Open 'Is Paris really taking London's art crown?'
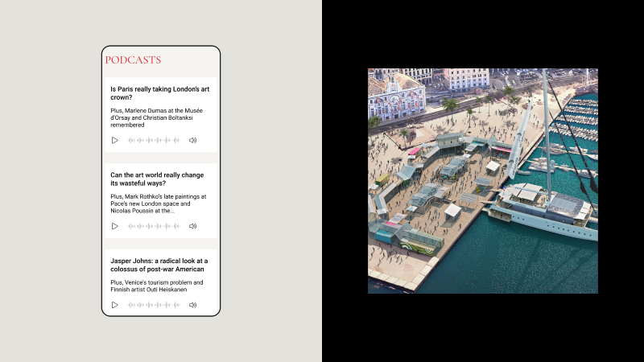This screenshot has width=644, height=362. 159,93
